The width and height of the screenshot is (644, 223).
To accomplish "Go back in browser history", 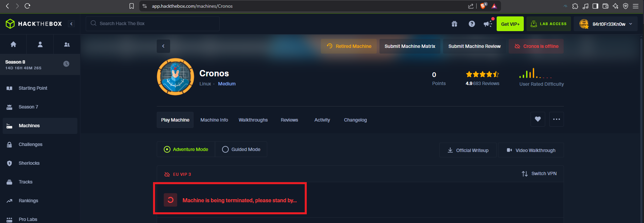I will coord(7,6).
